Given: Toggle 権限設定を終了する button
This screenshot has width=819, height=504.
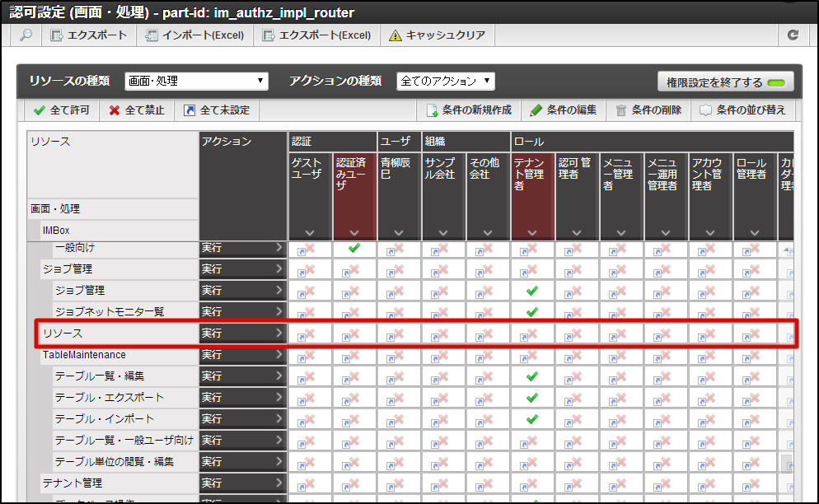Looking at the screenshot, I should click(x=725, y=82).
